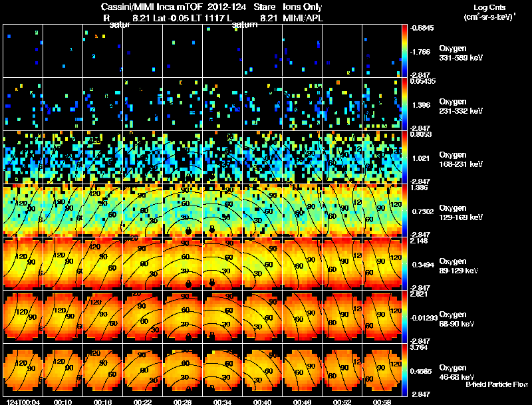
Task: Select the color bar beside Oxygen 46-68 keV
Action: pyautogui.click(x=404, y=370)
